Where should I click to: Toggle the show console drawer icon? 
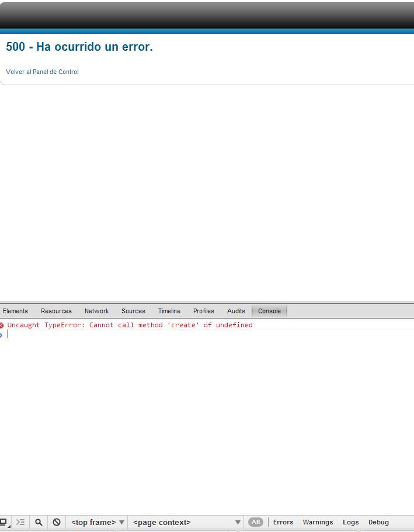click(x=20, y=522)
